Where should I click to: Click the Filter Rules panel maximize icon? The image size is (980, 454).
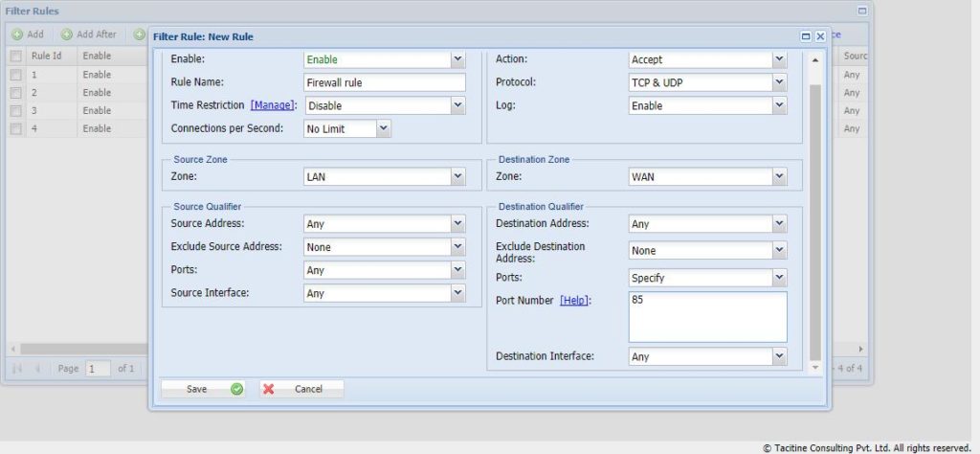861,11
